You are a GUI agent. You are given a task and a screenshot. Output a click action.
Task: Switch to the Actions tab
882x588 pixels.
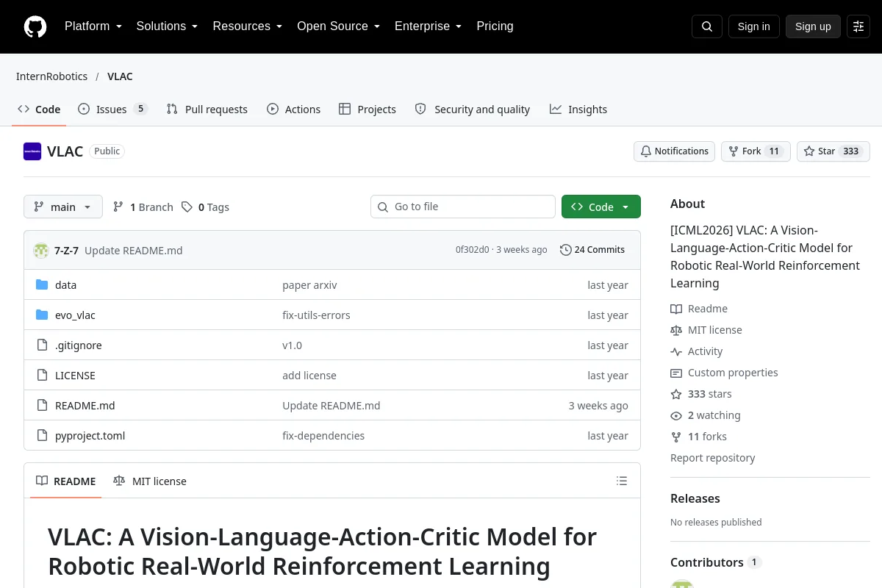(294, 110)
